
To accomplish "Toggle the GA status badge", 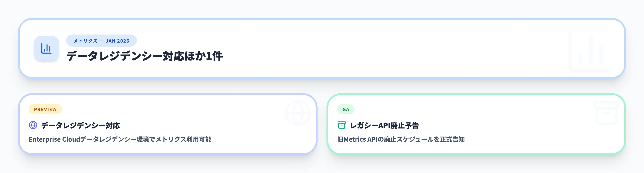I will pyautogui.click(x=346, y=109).
